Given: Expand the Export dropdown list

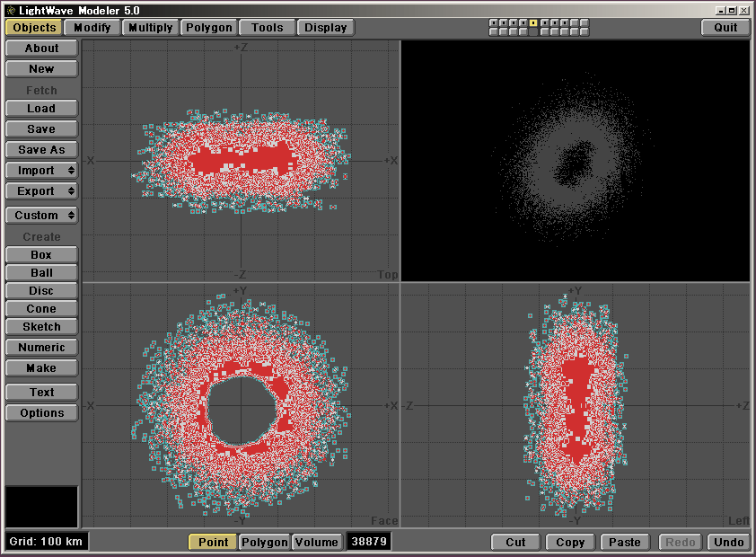Looking at the screenshot, I should coord(41,191).
